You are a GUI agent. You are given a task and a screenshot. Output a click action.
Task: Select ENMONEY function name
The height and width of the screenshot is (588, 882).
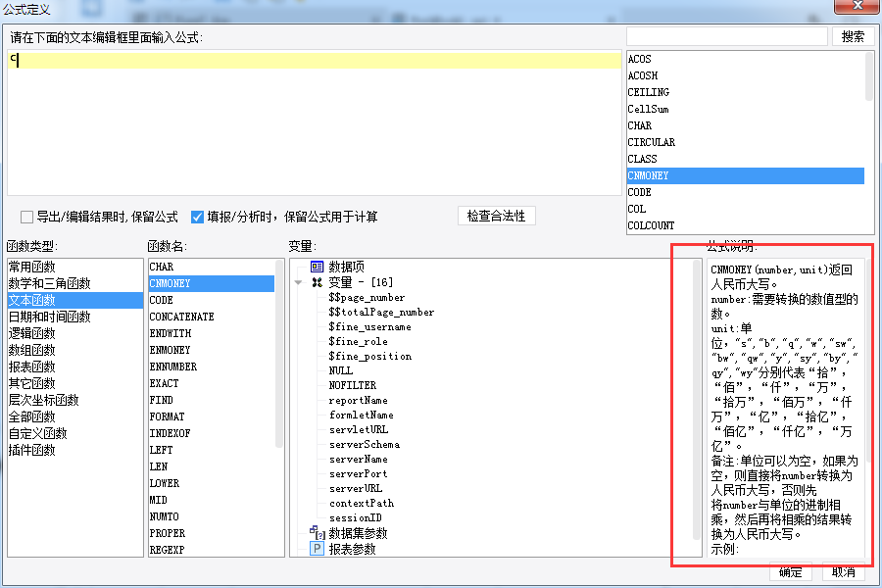point(212,350)
